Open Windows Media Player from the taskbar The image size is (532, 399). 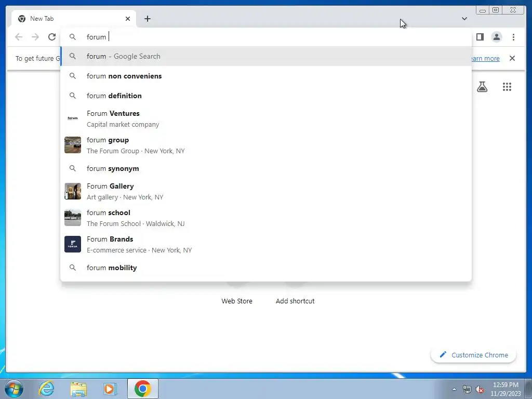coord(110,389)
